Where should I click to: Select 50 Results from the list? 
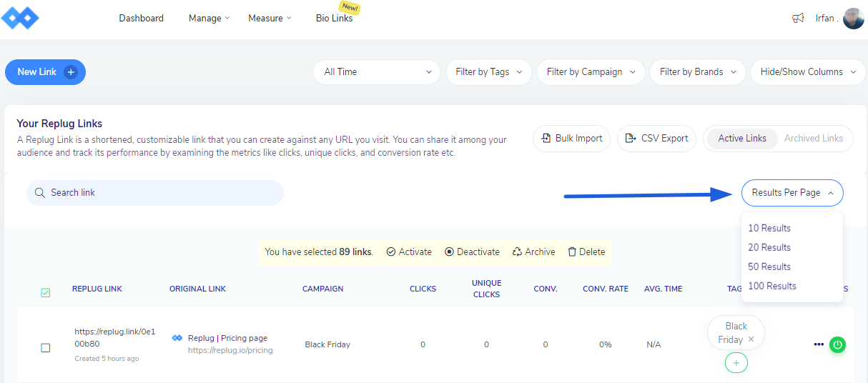[x=769, y=267]
